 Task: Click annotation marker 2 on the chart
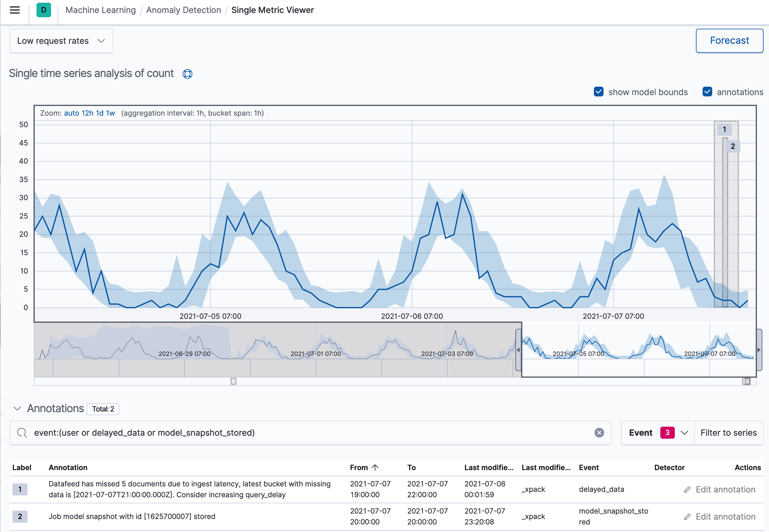[733, 146]
